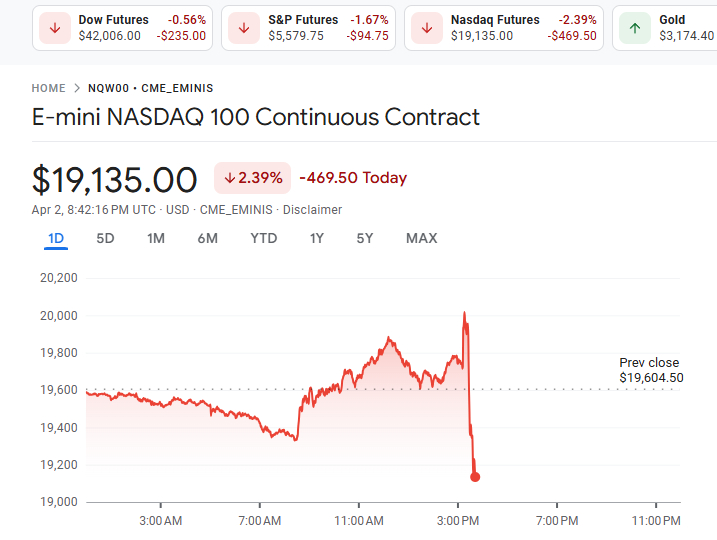Click the red current-price dot on chart
Image resolution: width=717 pixels, height=540 pixels.
tap(475, 477)
